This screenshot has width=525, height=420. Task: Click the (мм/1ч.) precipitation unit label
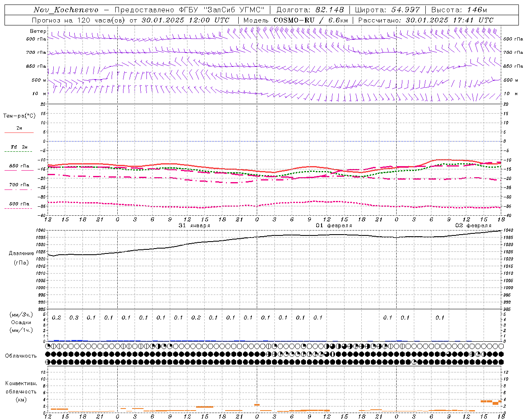click(21, 330)
